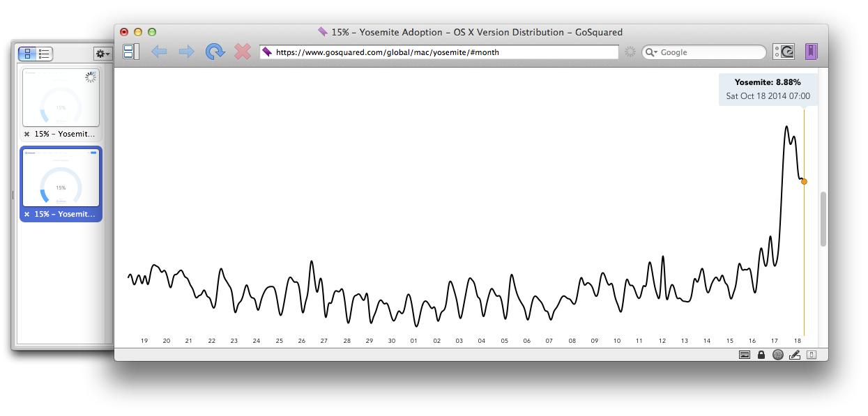
Task: Click the x-axis label 01
Action: (x=414, y=341)
